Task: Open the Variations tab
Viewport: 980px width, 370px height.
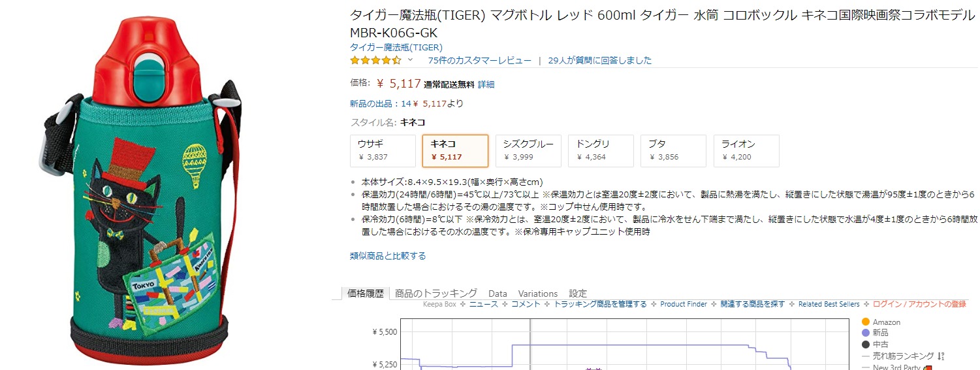Action: pyautogui.click(x=537, y=294)
